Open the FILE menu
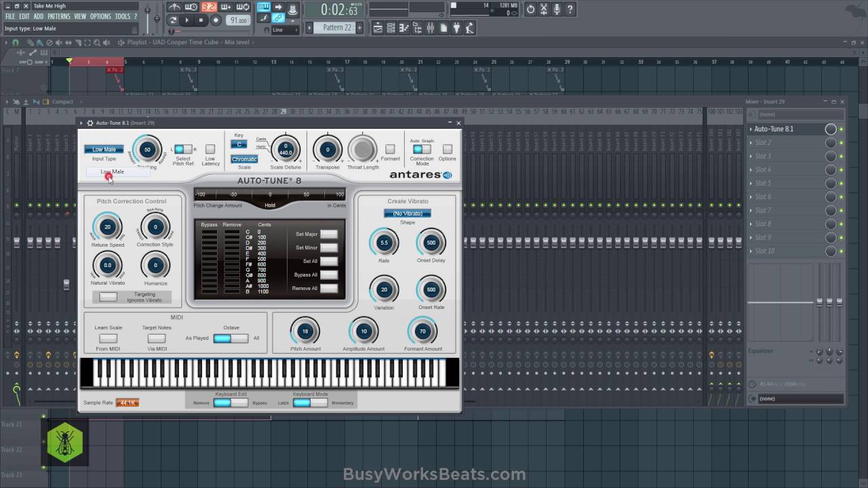868x488 pixels. coord(10,16)
